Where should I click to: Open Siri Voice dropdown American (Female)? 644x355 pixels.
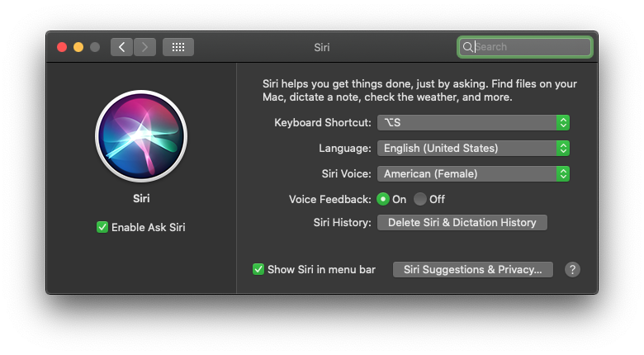473,174
